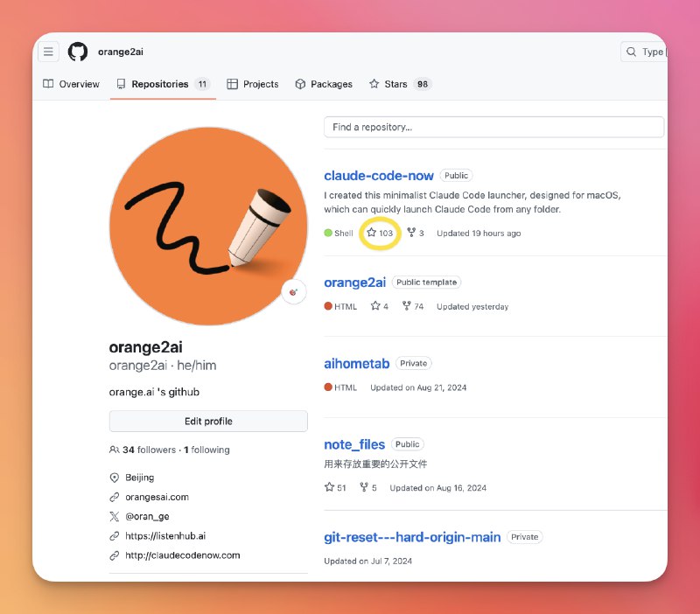Open the orange2ai header username link

click(121, 52)
